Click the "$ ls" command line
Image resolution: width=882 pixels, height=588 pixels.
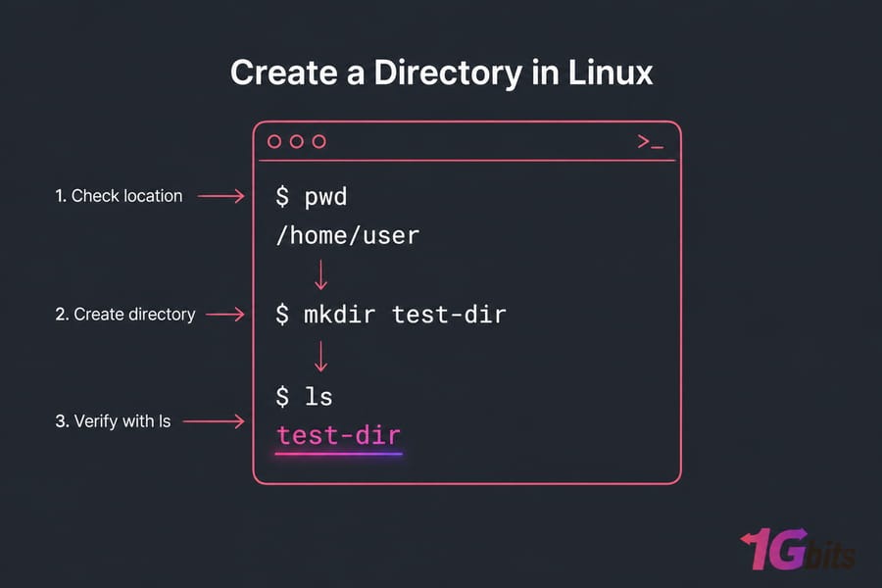(305, 396)
